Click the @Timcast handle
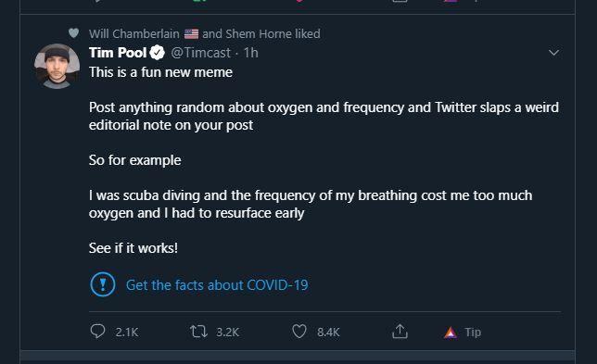 point(200,53)
